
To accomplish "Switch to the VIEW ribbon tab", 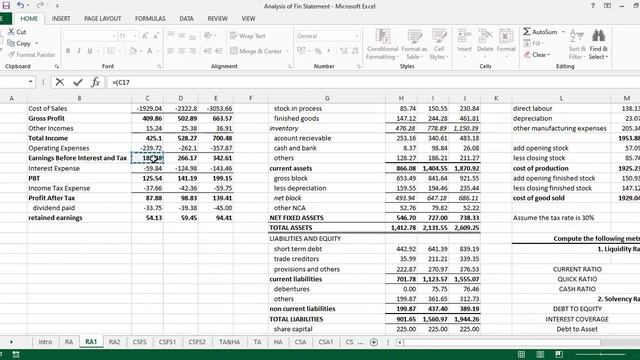I will pyautogui.click(x=248, y=19).
